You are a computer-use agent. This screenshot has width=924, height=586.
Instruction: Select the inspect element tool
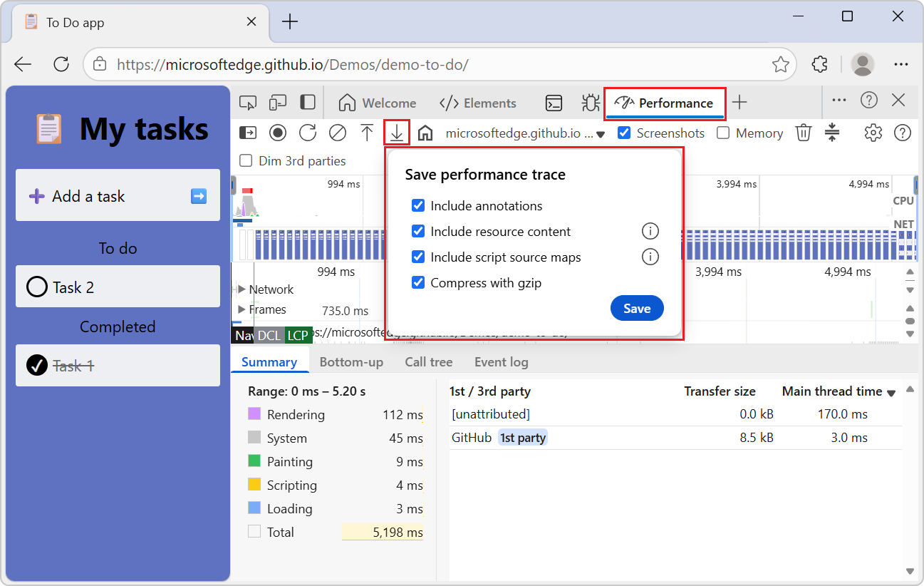248,102
